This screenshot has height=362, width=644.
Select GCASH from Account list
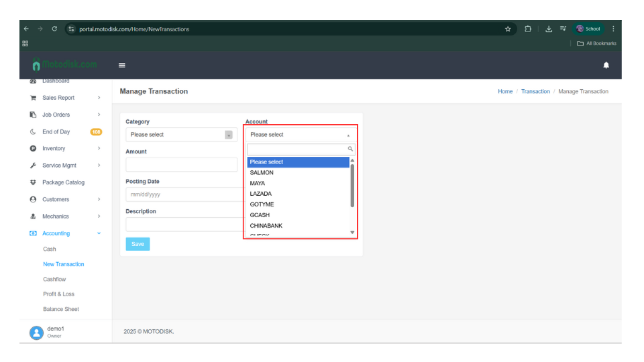coord(260,215)
